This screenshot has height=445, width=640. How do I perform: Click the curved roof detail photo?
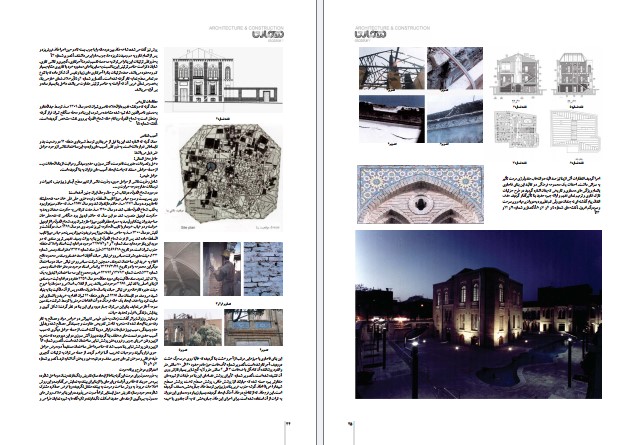[455, 68]
